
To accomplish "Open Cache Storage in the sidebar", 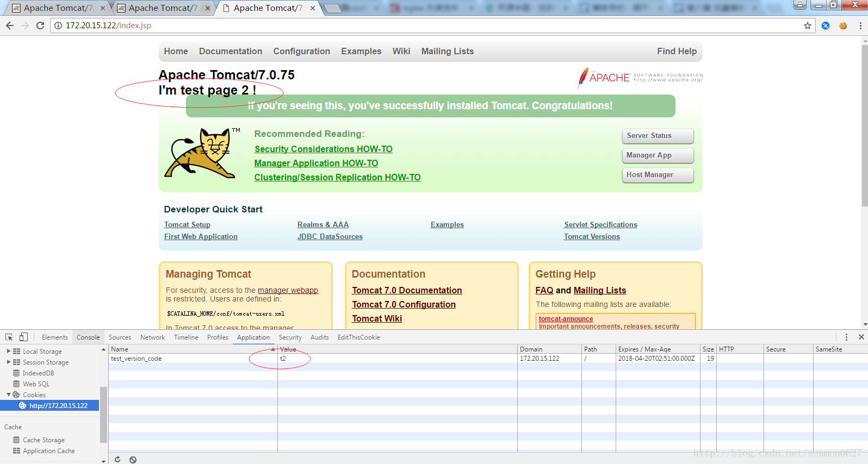I will point(44,440).
